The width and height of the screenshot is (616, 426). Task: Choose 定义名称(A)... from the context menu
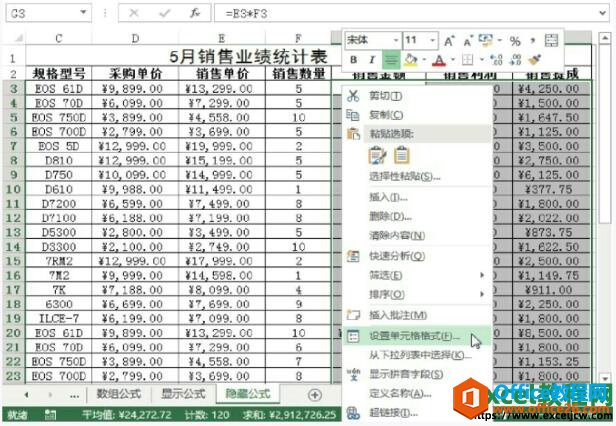point(417,393)
